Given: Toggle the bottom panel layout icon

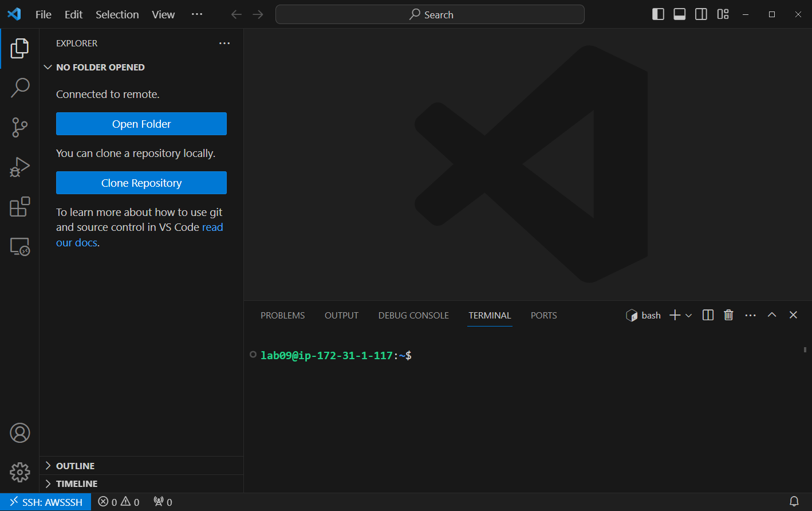Looking at the screenshot, I should pos(680,14).
